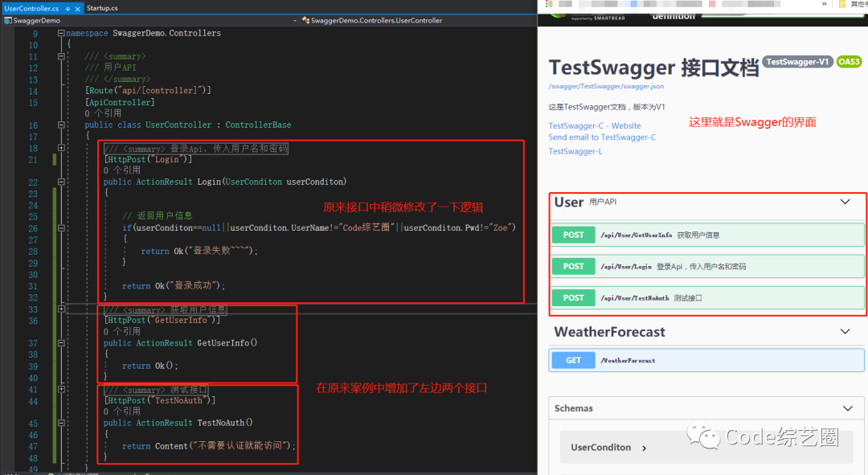Collapse the User API section chevron
This screenshot has width=868, height=475.
tap(845, 203)
